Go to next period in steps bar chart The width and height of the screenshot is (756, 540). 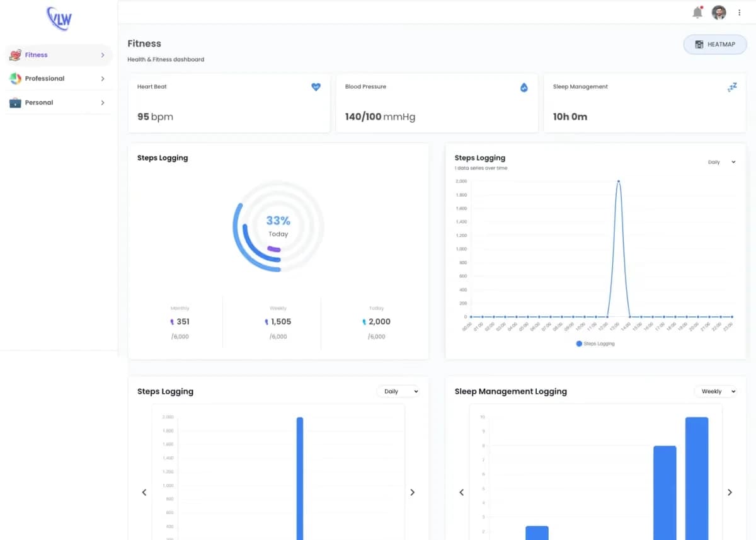(x=413, y=492)
